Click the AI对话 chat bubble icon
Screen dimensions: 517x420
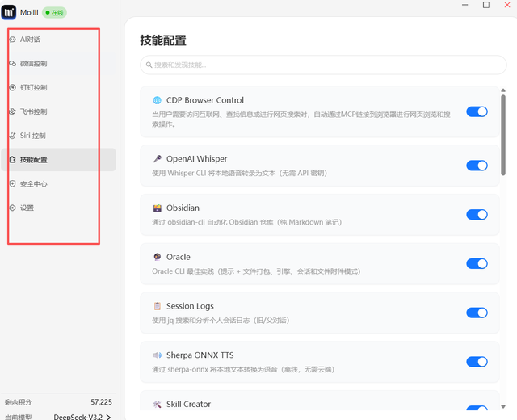coord(13,40)
